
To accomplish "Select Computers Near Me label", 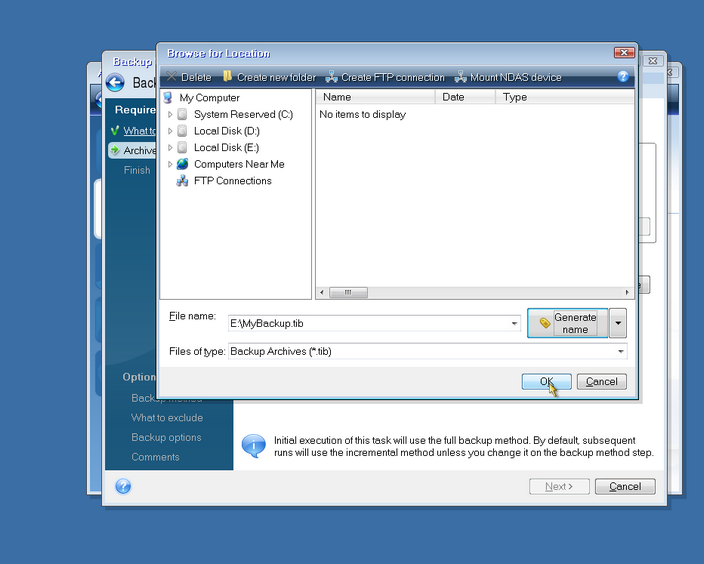I will (239, 164).
